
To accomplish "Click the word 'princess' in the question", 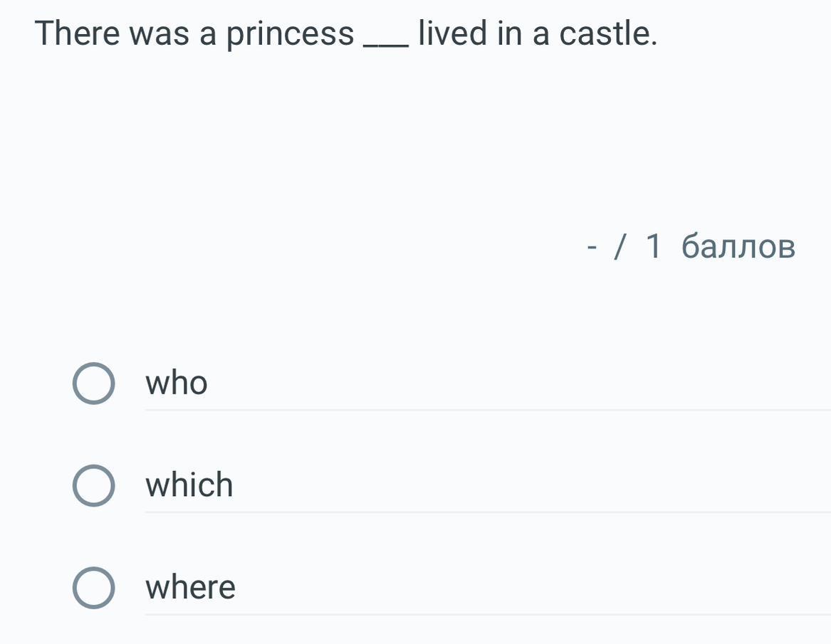I will click(290, 34).
